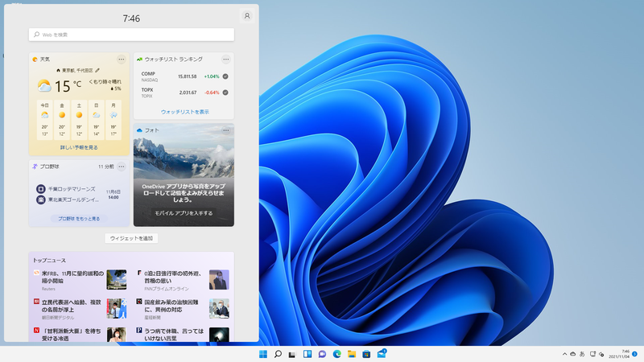644x362 pixels.
Task: Select Sunday (日) forecast column
Action: [96, 120]
